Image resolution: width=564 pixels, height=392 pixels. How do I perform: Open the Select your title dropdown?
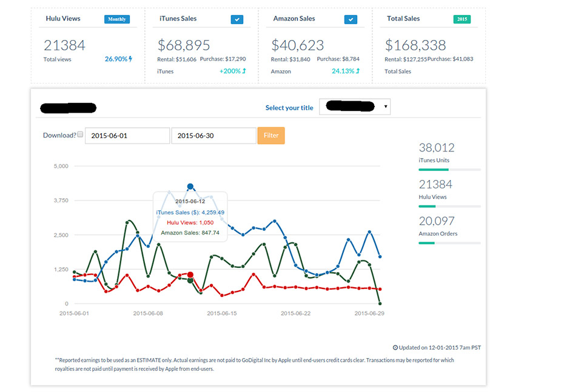tap(355, 107)
